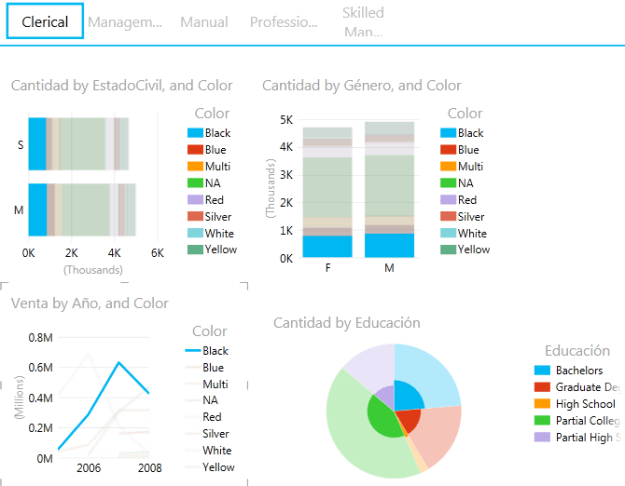Screen dimensions: 625x486
Task: Click Black swatch in EstadoCivil chart legend
Action: pos(196,133)
